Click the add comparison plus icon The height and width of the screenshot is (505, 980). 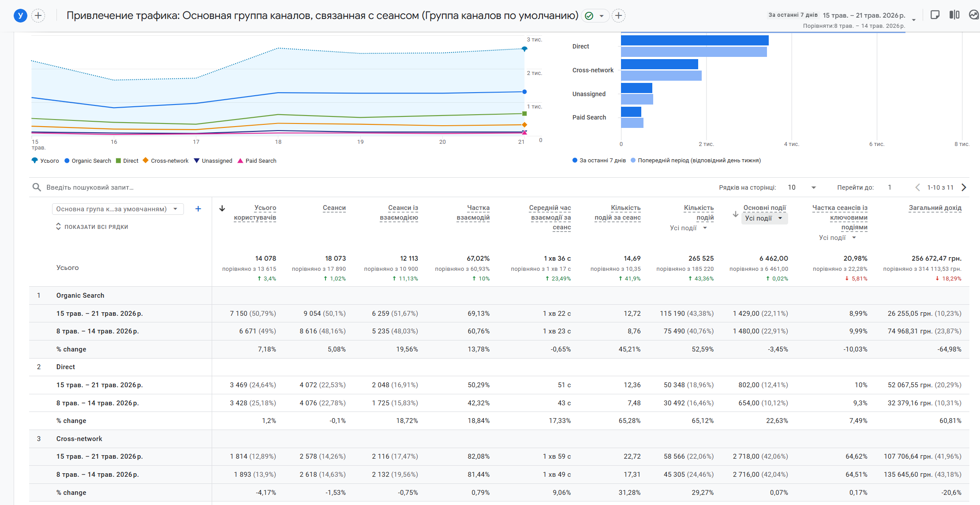[38, 16]
